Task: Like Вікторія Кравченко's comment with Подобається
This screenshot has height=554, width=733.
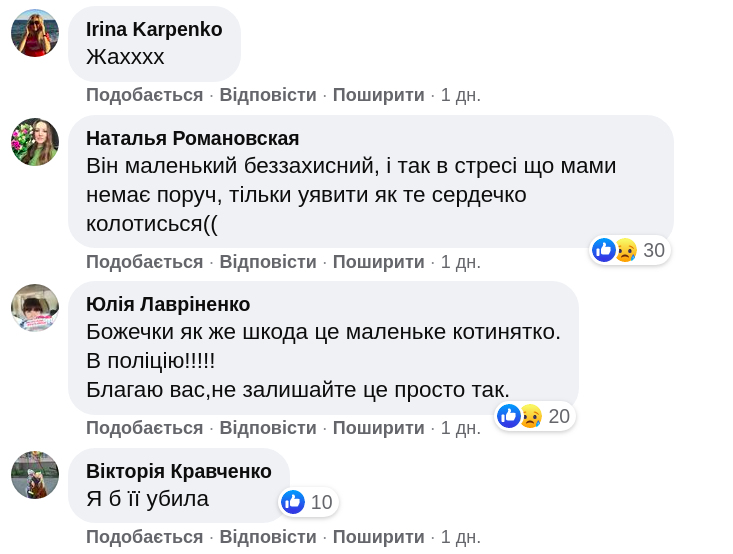Action: coord(144,537)
